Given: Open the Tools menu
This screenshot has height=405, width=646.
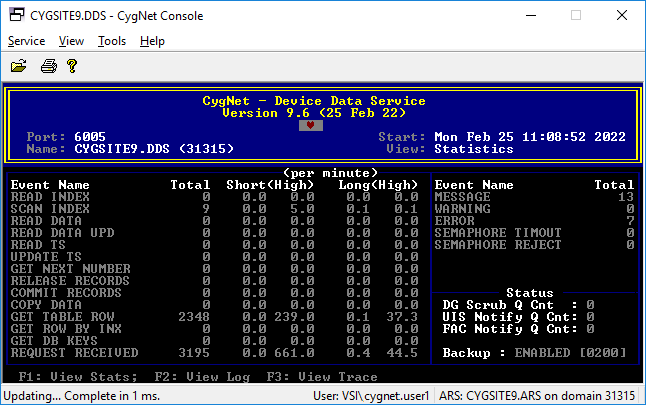Looking at the screenshot, I should (x=112, y=41).
